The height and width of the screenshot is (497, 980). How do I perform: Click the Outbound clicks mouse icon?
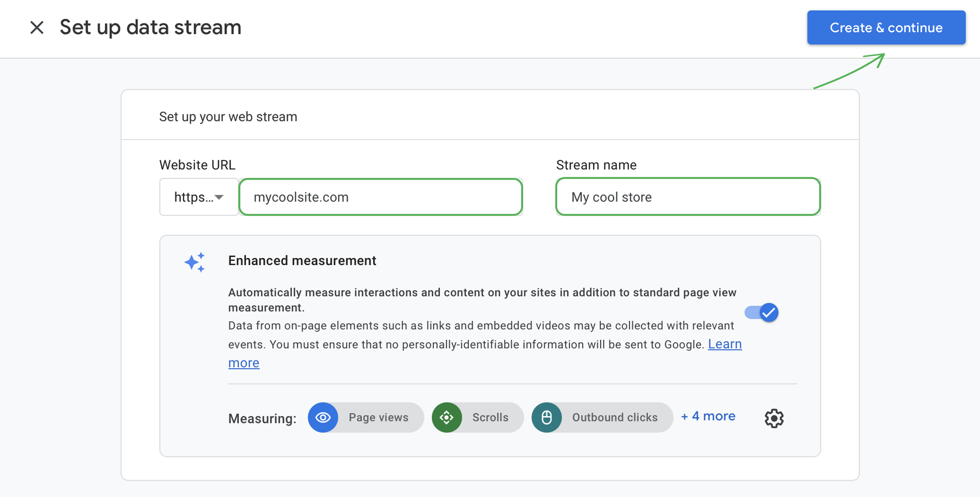(547, 418)
